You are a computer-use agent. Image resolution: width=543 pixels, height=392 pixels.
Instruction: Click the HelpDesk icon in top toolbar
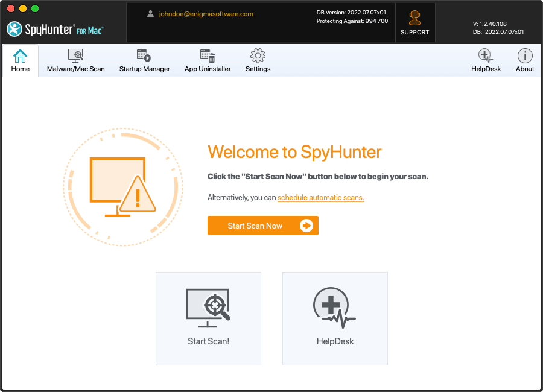[486, 61]
